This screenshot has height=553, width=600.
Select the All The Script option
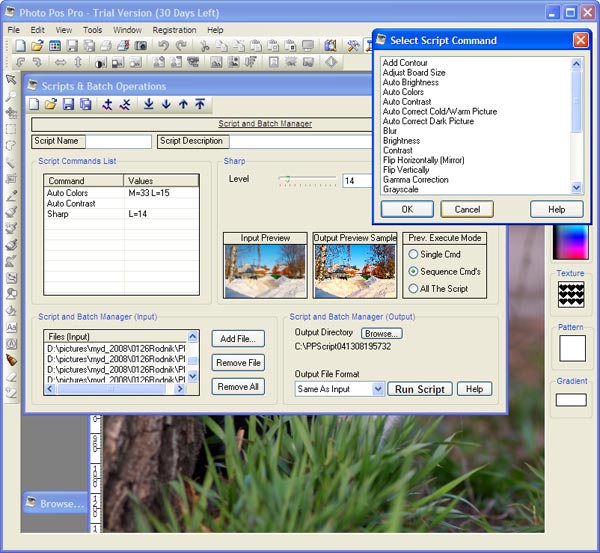tap(413, 289)
